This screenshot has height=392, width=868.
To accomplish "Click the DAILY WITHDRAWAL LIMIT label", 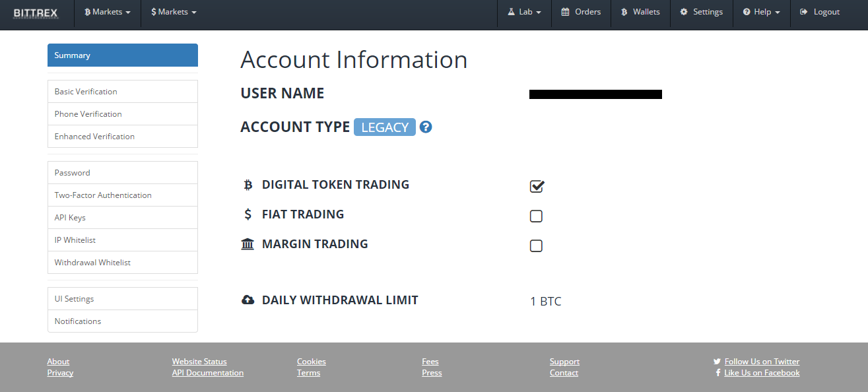I will 340,300.
